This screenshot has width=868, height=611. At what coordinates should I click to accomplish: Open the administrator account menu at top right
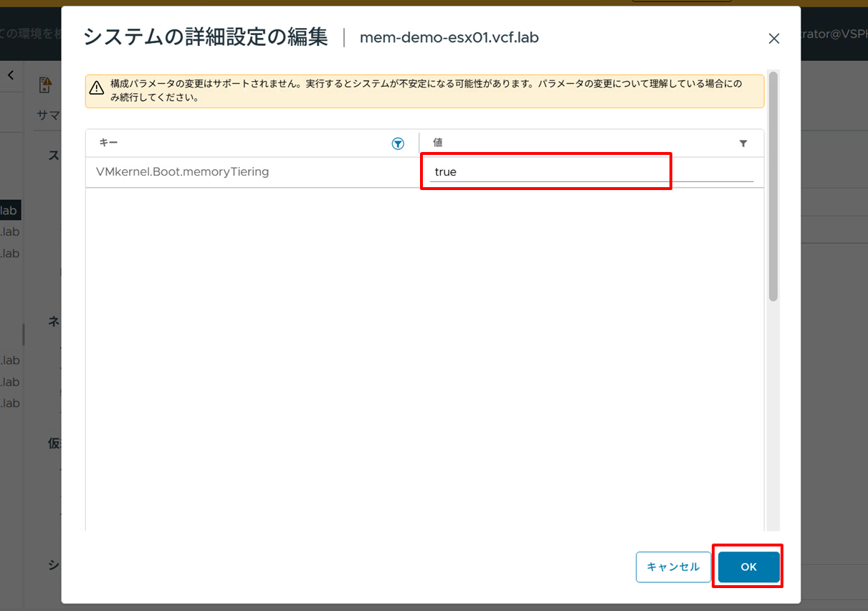click(x=846, y=34)
